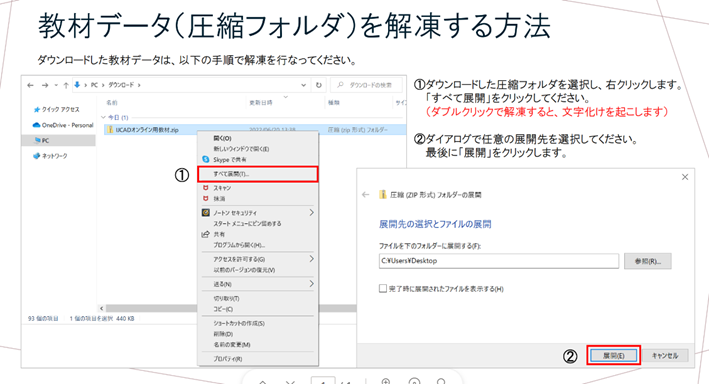Click the C:\Users\Desktop destination field
Image resolution: width=709 pixels, height=384 pixels.
point(499,261)
